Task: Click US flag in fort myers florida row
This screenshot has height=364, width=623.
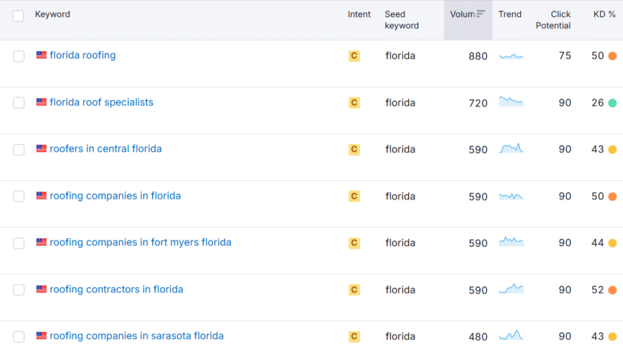Action: pyautogui.click(x=41, y=242)
